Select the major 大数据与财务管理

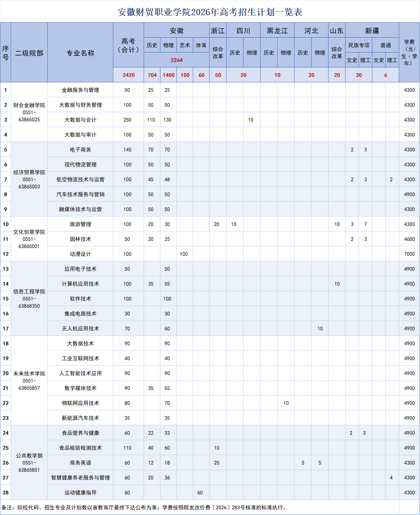tap(80, 105)
